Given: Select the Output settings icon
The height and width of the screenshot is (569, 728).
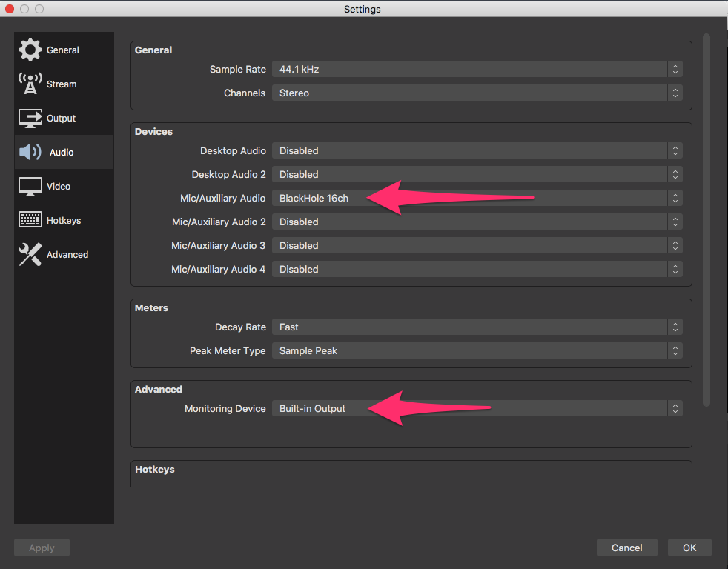Looking at the screenshot, I should click(x=30, y=118).
